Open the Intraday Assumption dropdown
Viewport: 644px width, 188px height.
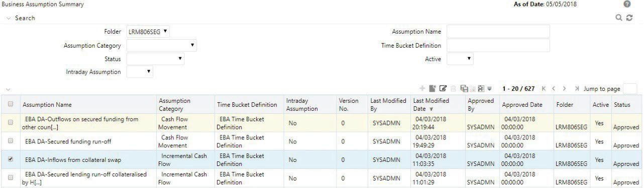point(140,72)
